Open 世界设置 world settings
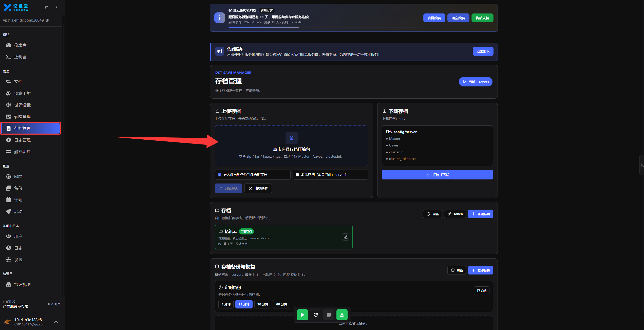644x330 pixels. (x=30, y=105)
